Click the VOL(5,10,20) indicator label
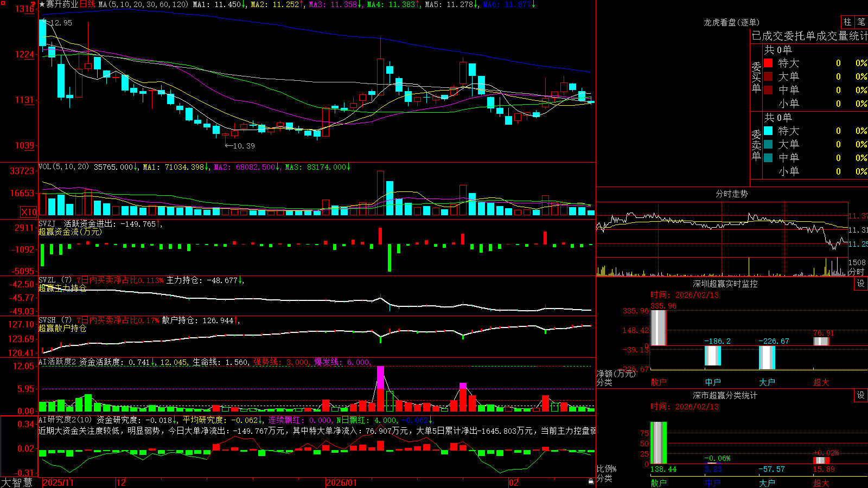 coord(63,166)
